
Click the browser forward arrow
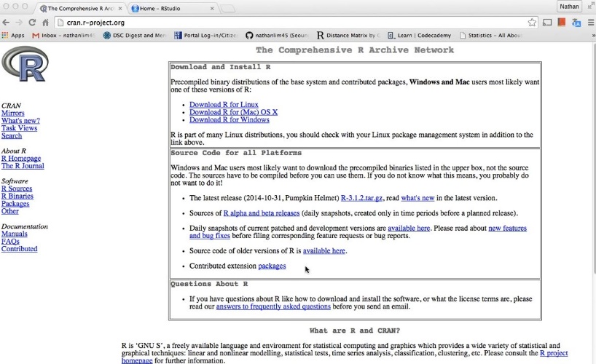coord(19,23)
